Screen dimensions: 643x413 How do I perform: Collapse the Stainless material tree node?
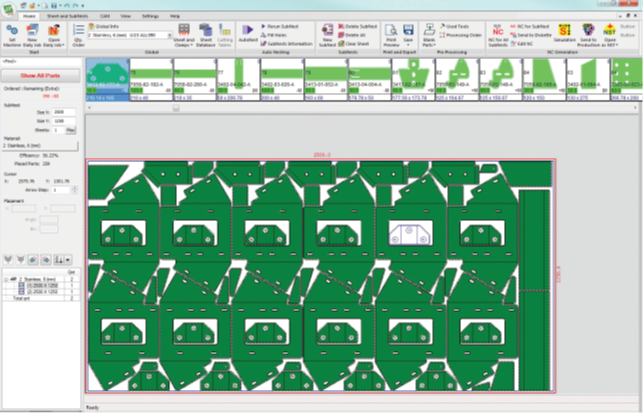click(x=7, y=277)
